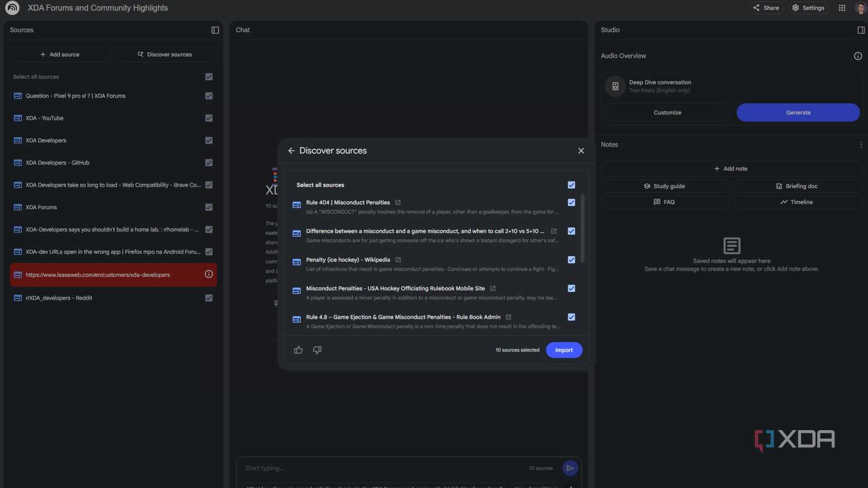Toggle Select all sources in Discover dialog
The image size is (868, 488).
tap(571, 185)
